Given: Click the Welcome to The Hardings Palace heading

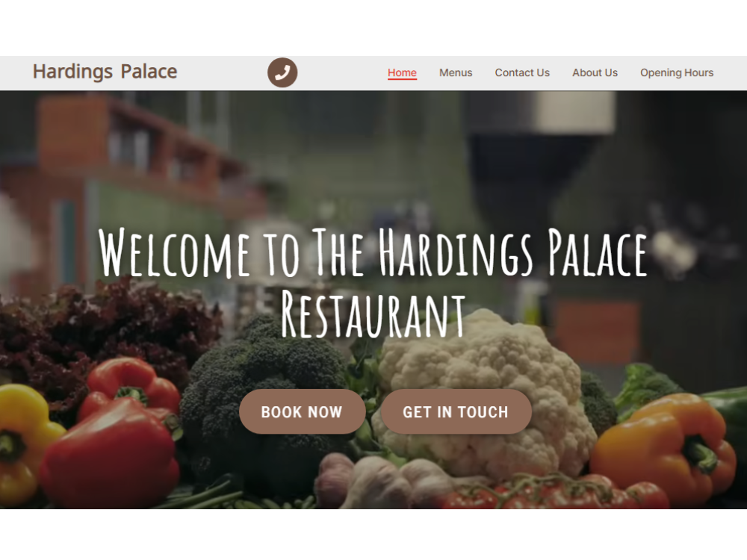Looking at the screenshot, I should click(x=373, y=253).
